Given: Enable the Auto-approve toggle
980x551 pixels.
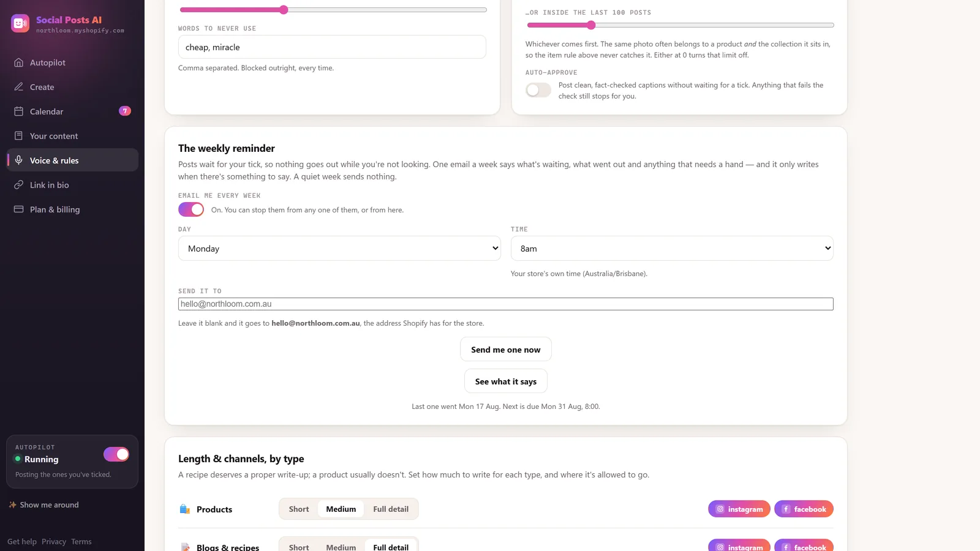Looking at the screenshot, I should tap(538, 90).
